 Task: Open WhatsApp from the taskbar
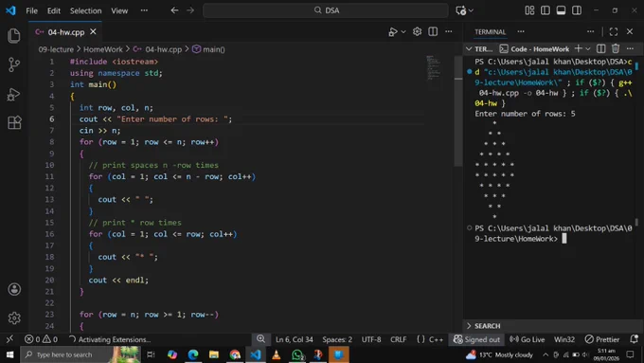click(x=297, y=354)
